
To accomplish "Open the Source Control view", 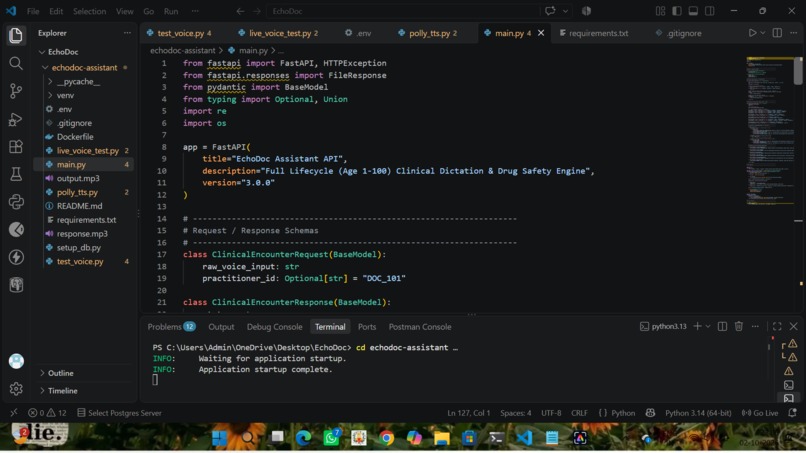I will point(16,91).
